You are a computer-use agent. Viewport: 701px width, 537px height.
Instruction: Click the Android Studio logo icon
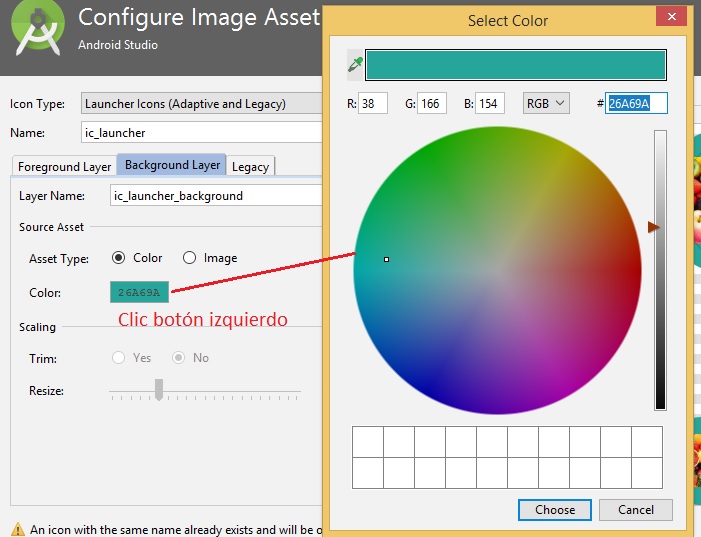[x=36, y=30]
